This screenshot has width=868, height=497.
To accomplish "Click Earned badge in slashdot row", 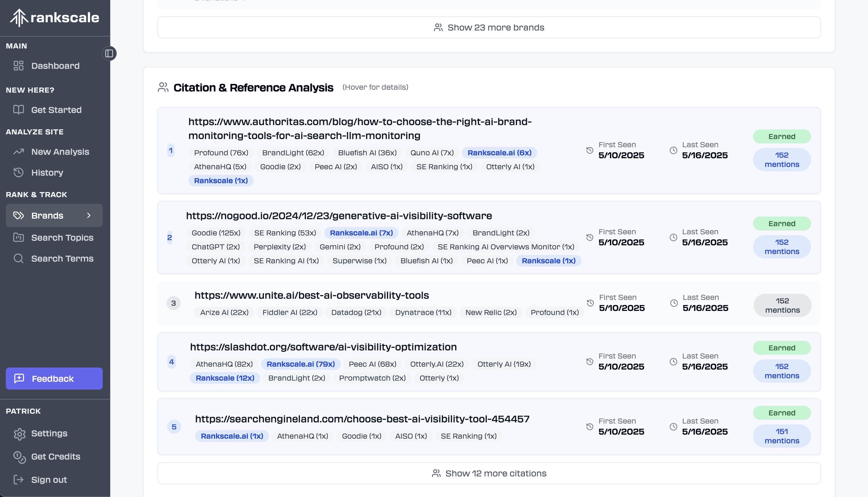I will click(x=782, y=347).
